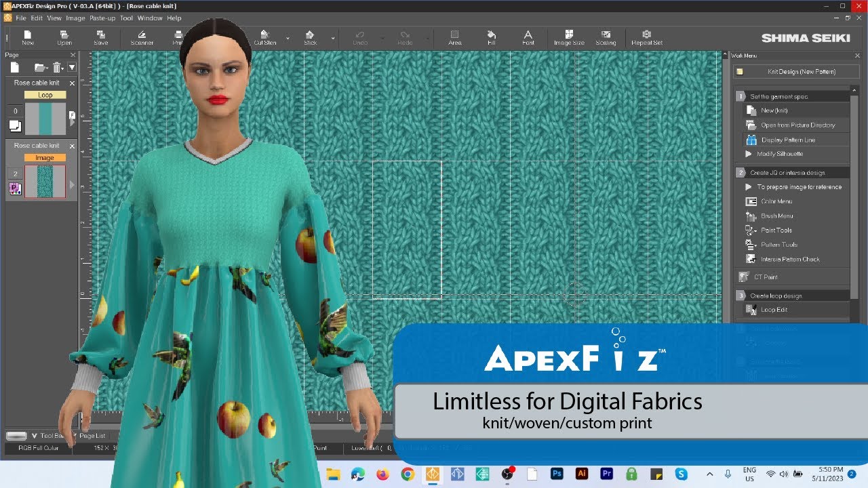This screenshot has height=488, width=868.
Task: Open the Window menu
Action: coord(150,18)
